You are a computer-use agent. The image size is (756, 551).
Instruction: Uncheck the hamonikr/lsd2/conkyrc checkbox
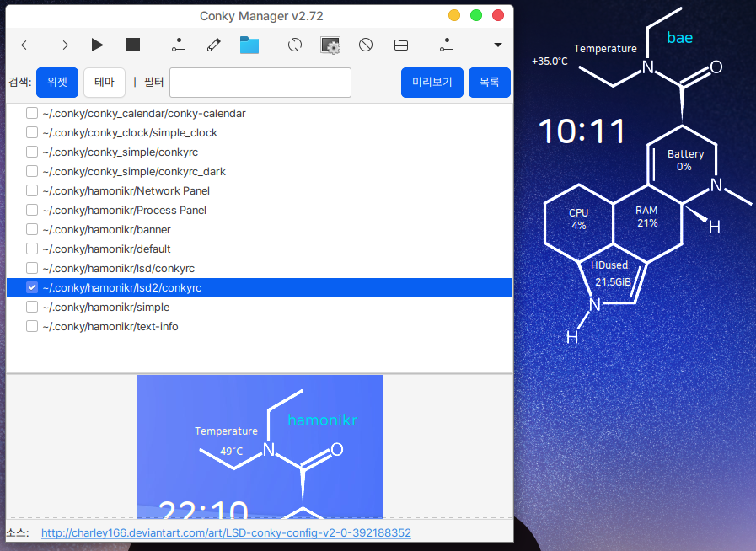(x=32, y=287)
